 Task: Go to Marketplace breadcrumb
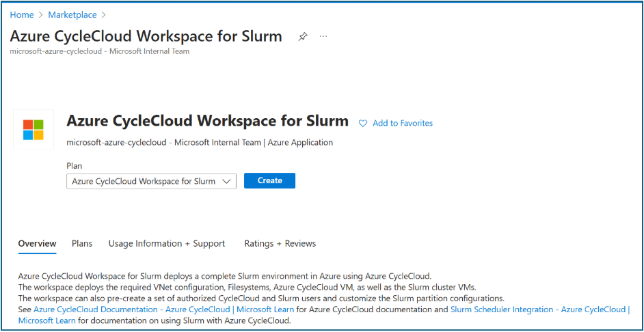pos(72,15)
